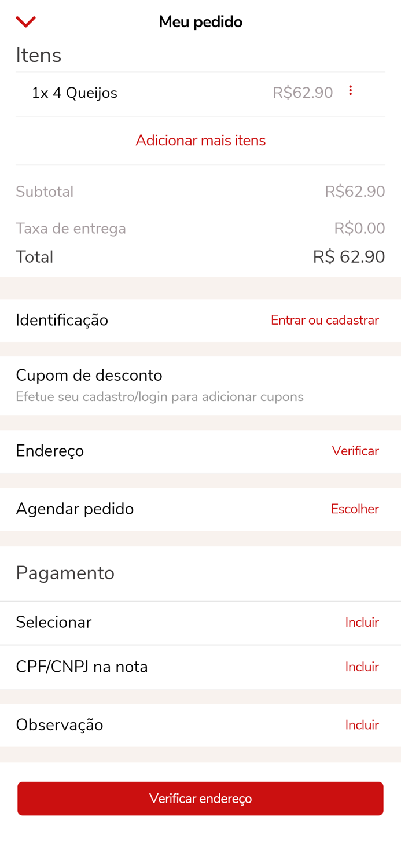Click Verificar next to Endereço
Screen dimensions: 401x868
tap(355, 451)
